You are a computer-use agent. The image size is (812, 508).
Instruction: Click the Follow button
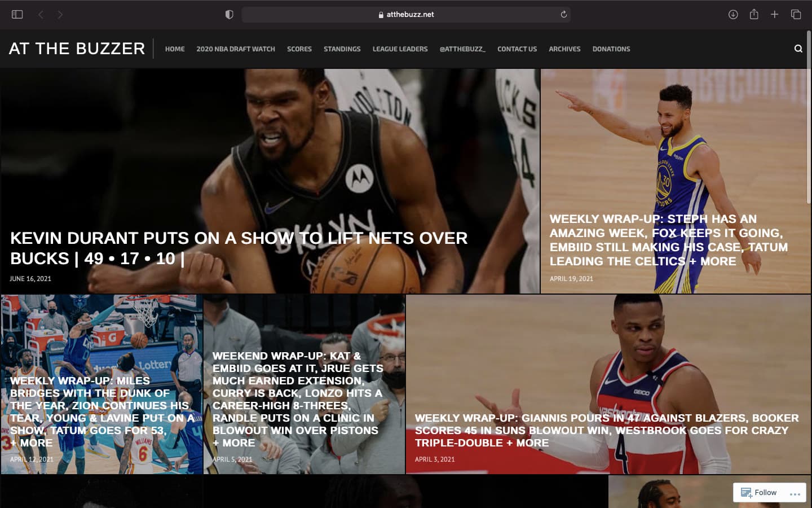(758, 492)
